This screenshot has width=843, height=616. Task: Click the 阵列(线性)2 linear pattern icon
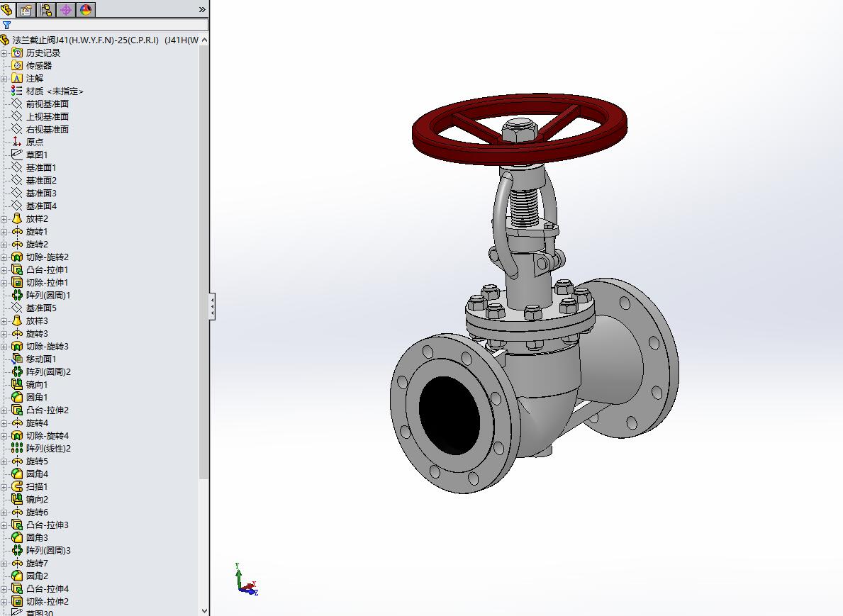(x=17, y=448)
